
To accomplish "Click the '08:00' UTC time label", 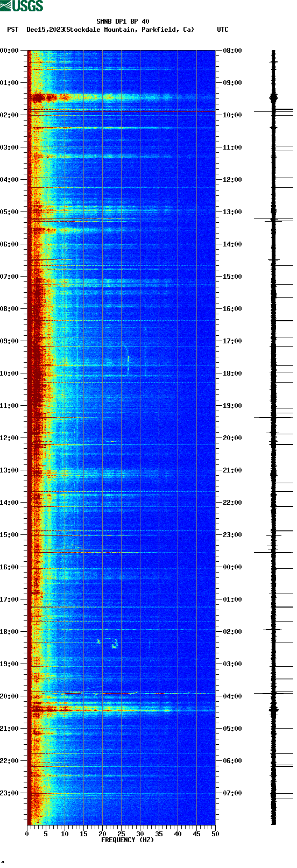I will (x=232, y=51).
